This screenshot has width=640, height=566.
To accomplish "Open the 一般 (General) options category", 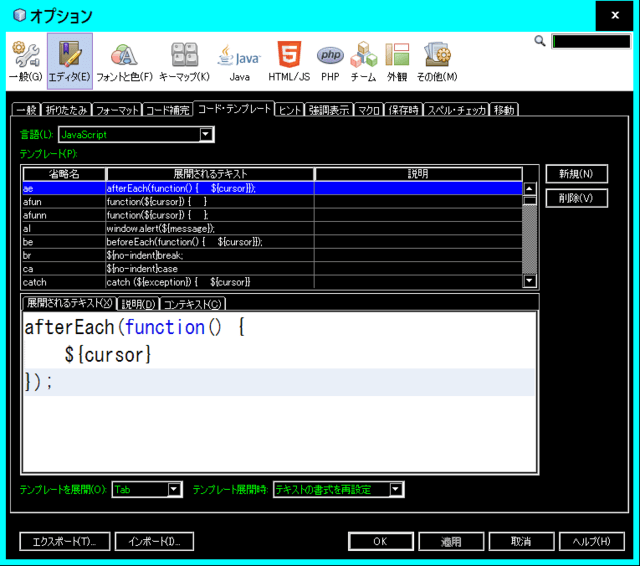I will [x=25, y=60].
